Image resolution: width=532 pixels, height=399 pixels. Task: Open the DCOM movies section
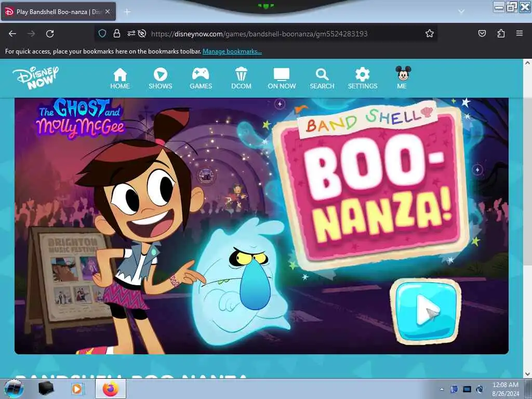point(241,78)
